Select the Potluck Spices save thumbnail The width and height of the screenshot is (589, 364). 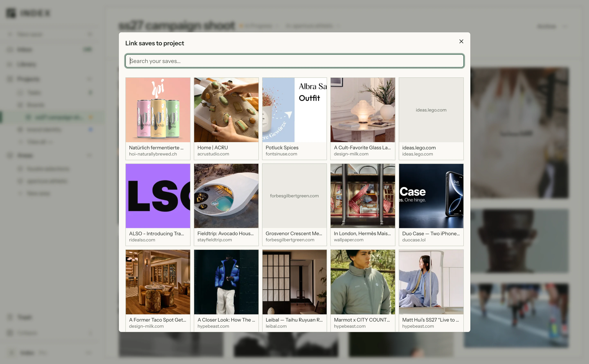[x=294, y=110]
